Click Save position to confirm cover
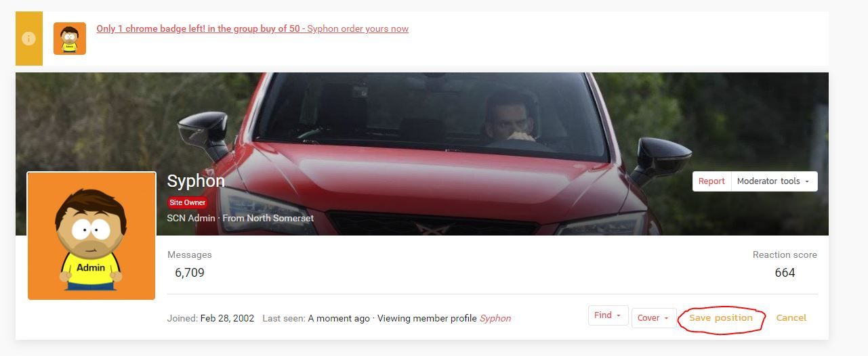Viewport: 868px width, 356px height. pos(721,318)
